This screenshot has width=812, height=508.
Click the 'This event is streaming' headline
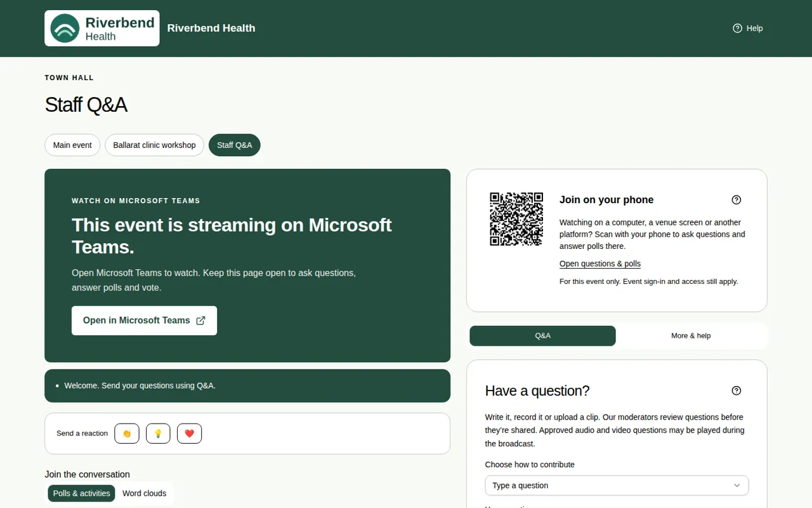(x=232, y=236)
